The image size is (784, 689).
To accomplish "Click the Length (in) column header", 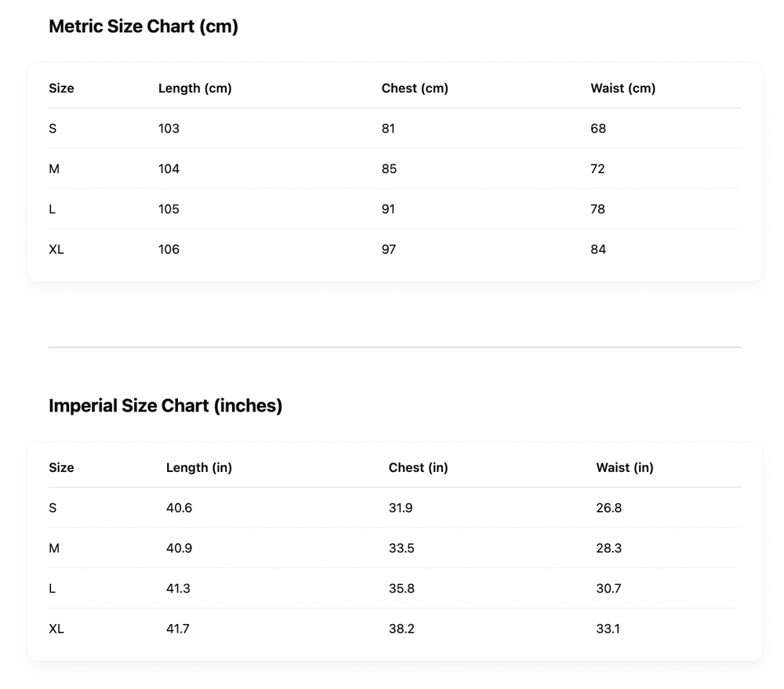I will tap(199, 468).
